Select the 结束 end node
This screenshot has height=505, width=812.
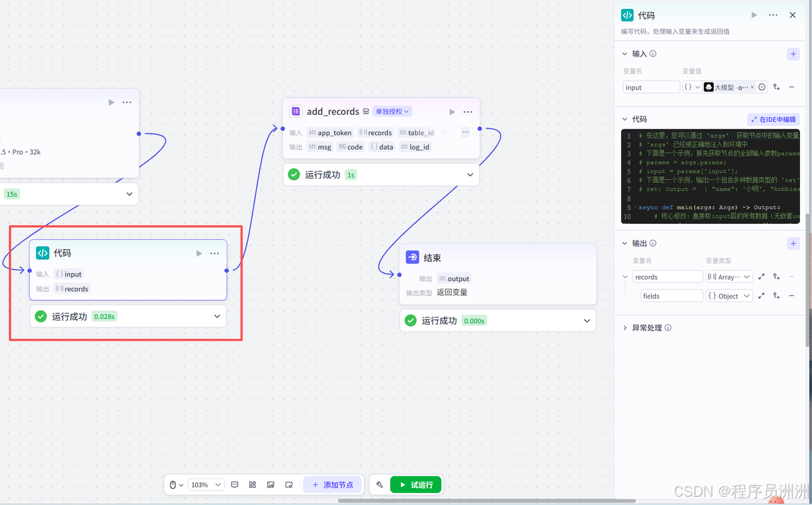tap(498, 274)
